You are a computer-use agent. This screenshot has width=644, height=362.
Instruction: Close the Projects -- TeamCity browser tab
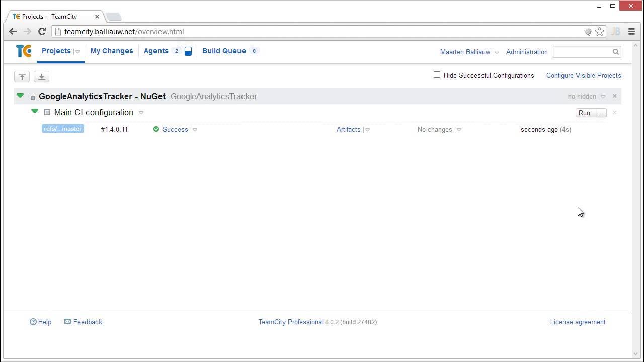click(x=97, y=17)
